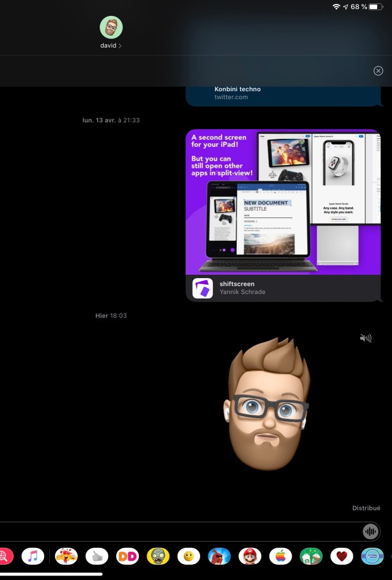Image resolution: width=392 pixels, height=580 pixels.
Task: Tap david's Memoji avatar at top
Action: 111,27
